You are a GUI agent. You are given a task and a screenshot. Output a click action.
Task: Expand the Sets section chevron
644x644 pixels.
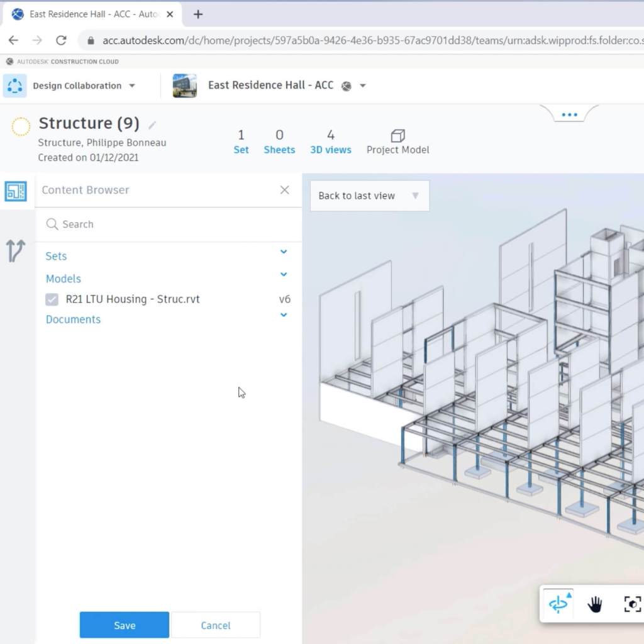(x=284, y=252)
